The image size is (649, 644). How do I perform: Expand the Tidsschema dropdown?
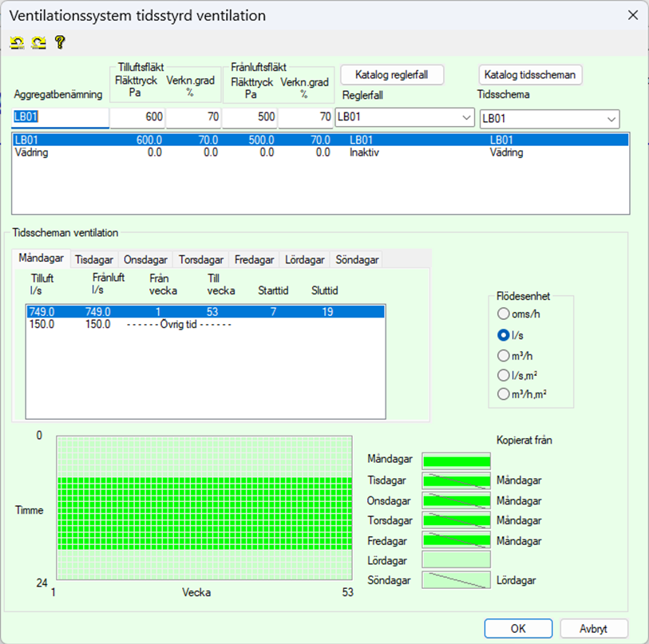(611, 119)
